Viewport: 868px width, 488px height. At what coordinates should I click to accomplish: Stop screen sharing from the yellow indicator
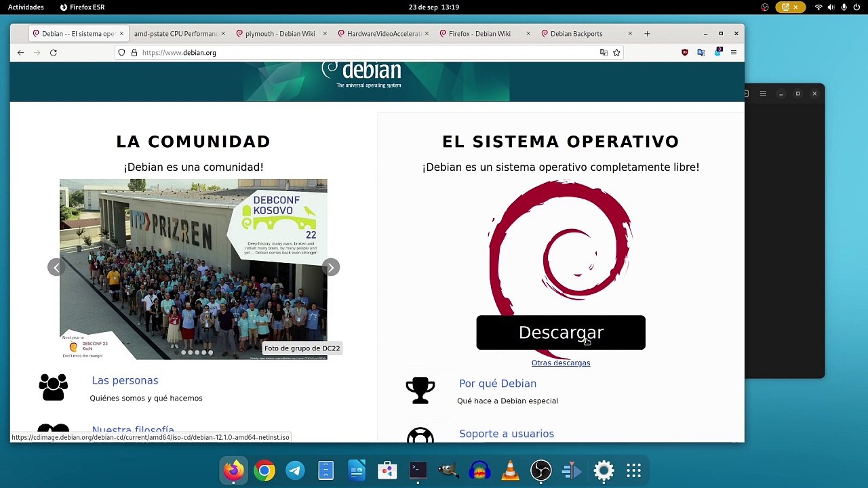791,7
